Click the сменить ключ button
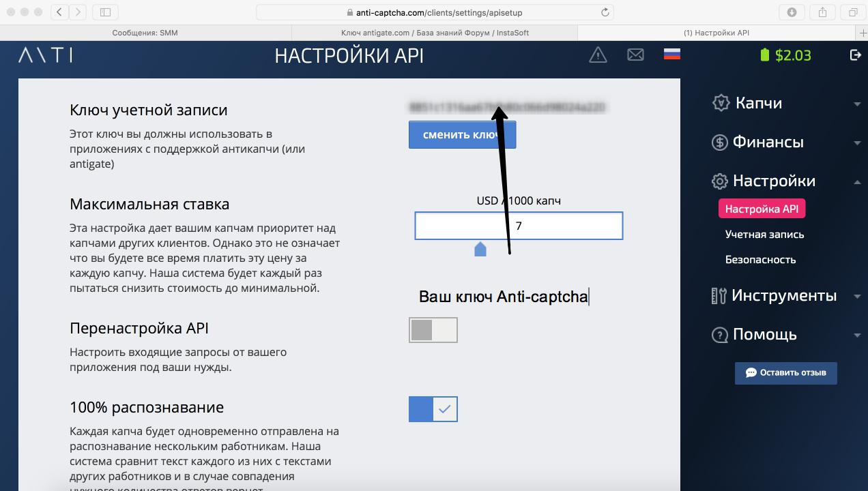 click(x=462, y=134)
